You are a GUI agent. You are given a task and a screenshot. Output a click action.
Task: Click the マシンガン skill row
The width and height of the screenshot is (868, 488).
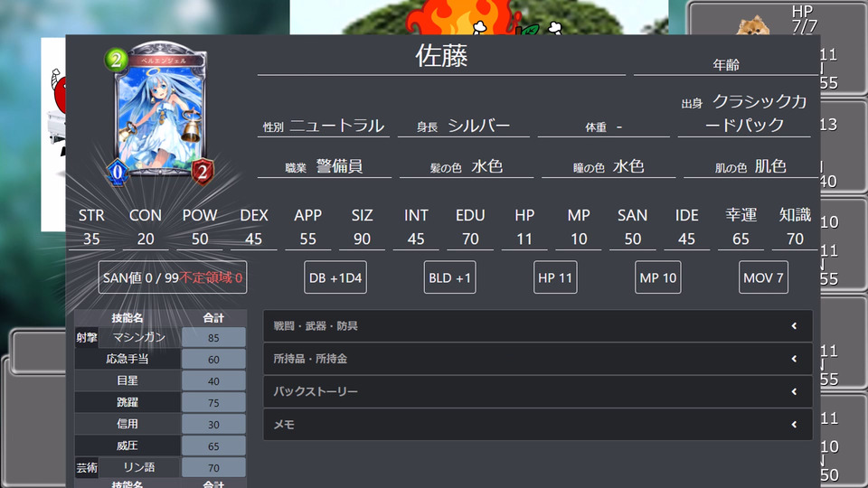160,337
